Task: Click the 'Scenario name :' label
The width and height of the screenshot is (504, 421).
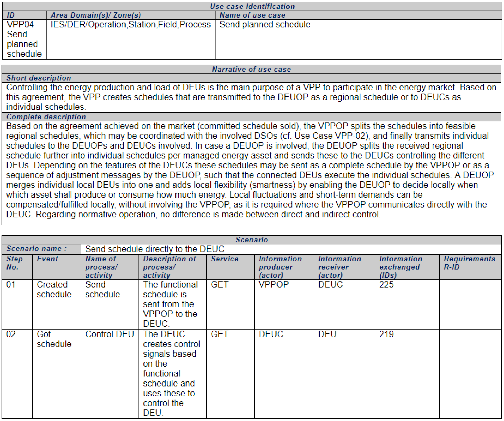Action: pos(37,249)
